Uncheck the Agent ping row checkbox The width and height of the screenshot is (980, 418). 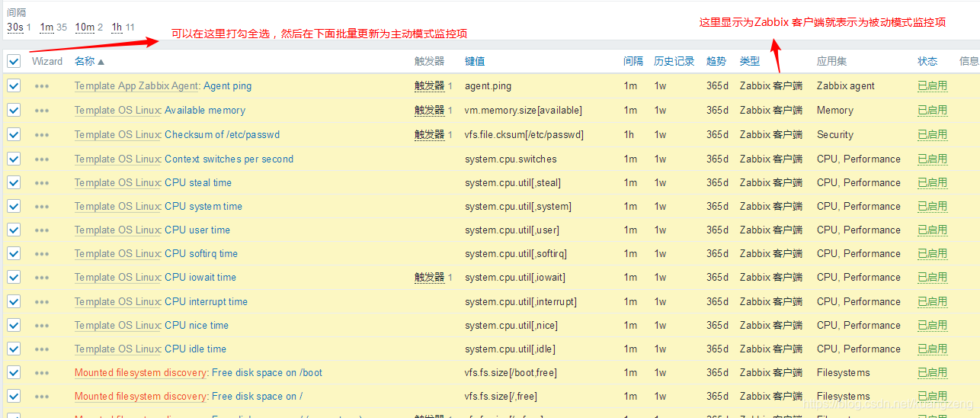14,86
